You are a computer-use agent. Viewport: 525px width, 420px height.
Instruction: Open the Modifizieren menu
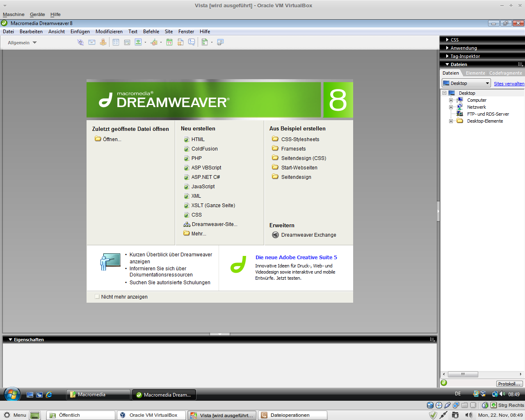point(109,32)
